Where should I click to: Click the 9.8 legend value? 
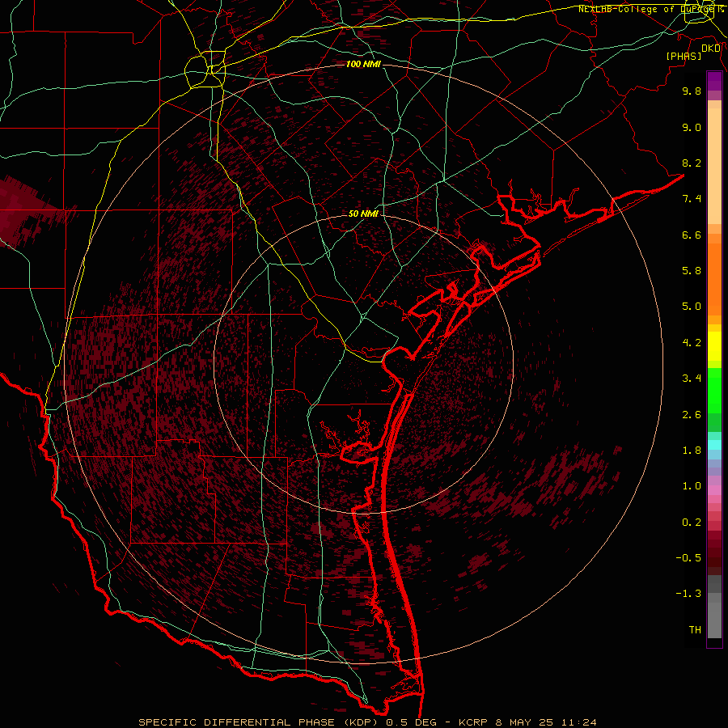pos(692,91)
